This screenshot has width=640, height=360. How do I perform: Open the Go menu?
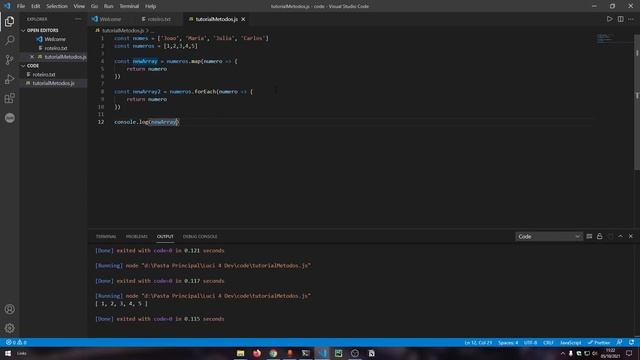point(94,6)
